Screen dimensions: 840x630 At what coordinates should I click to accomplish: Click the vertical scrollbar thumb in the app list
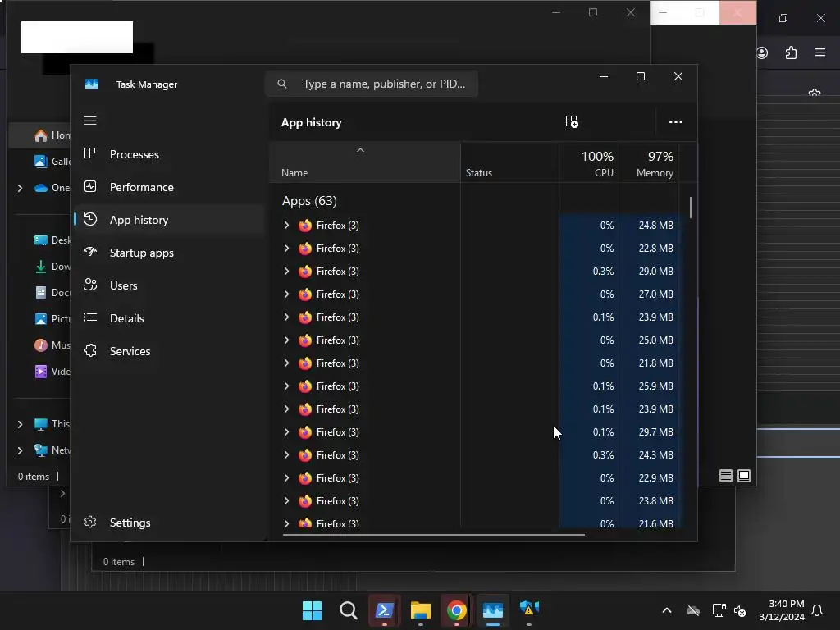tap(691, 208)
